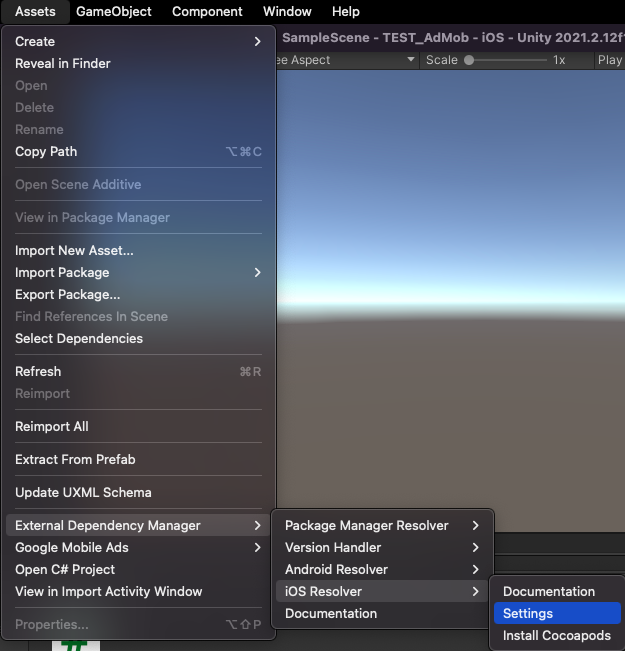Open the Component menu
Viewport: 625px width, 651px height.
[x=207, y=11]
